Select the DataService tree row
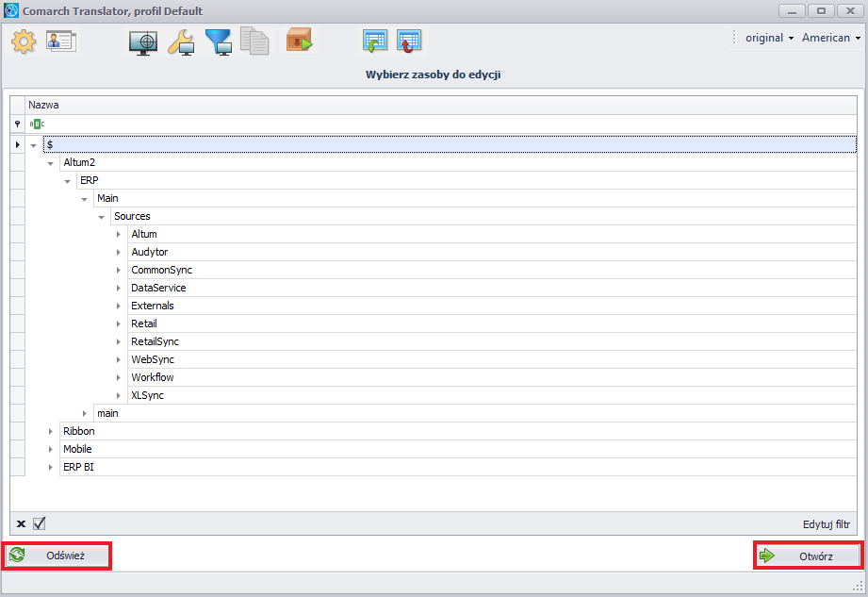 click(492, 288)
